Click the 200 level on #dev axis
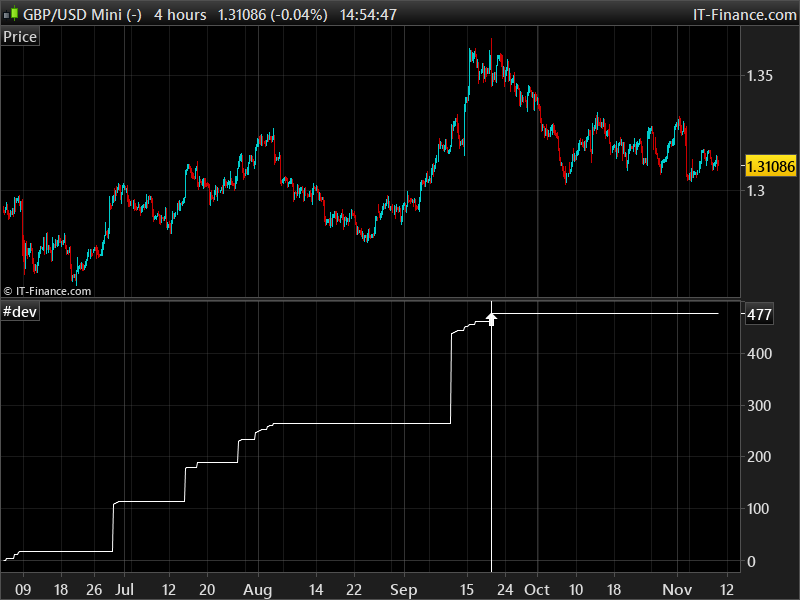Image resolution: width=800 pixels, height=600 pixels. point(759,457)
